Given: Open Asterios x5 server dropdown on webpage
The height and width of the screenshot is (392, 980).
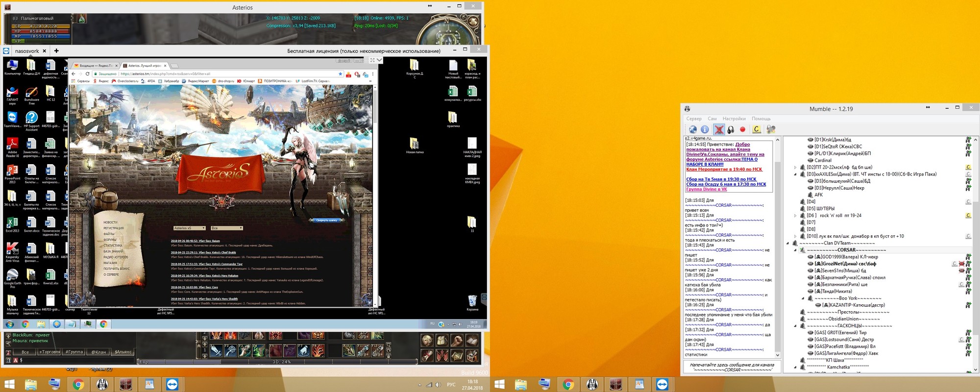Looking at the screenshot, I should point(189,228).
